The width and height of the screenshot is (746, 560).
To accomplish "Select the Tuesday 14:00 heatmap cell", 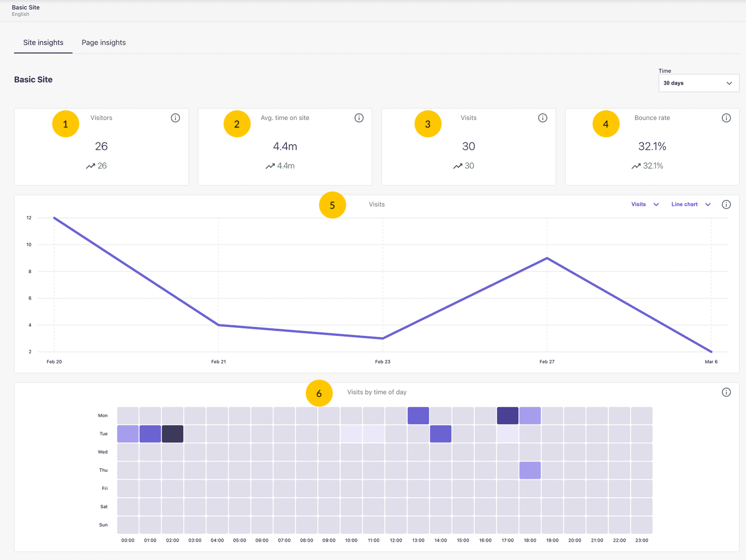I will click(440, 434).
